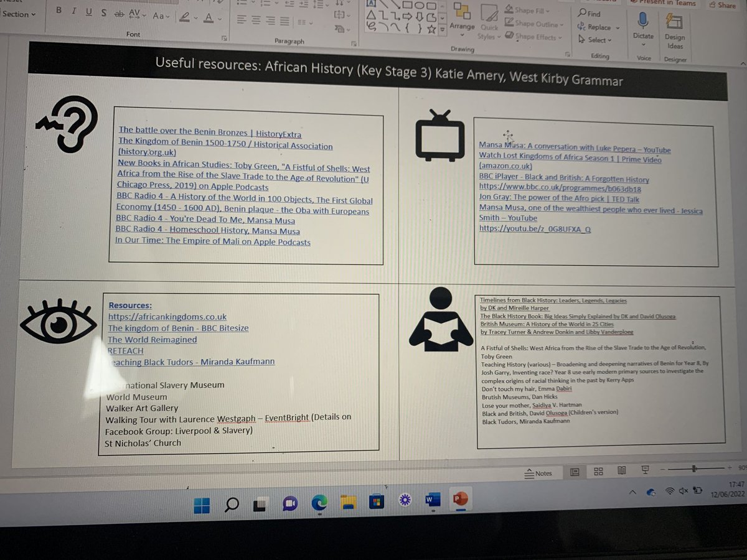The height and width of the screenshot is (560, 747).
Task: Toggle text shadow (S) formatting
Action: 103,12
